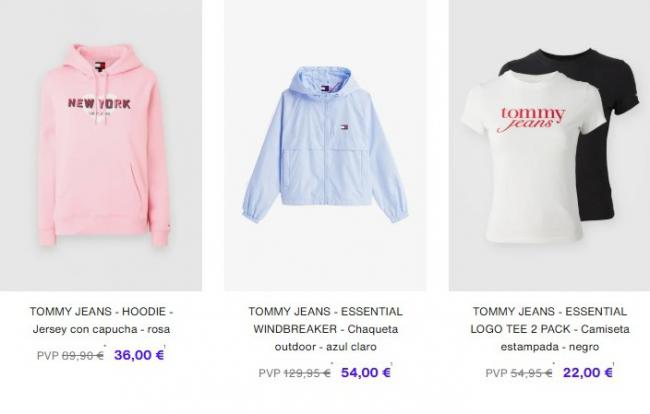
Task: Click the 22,00 € sale price
Action: pyautogui.click(x=587, y=372)
